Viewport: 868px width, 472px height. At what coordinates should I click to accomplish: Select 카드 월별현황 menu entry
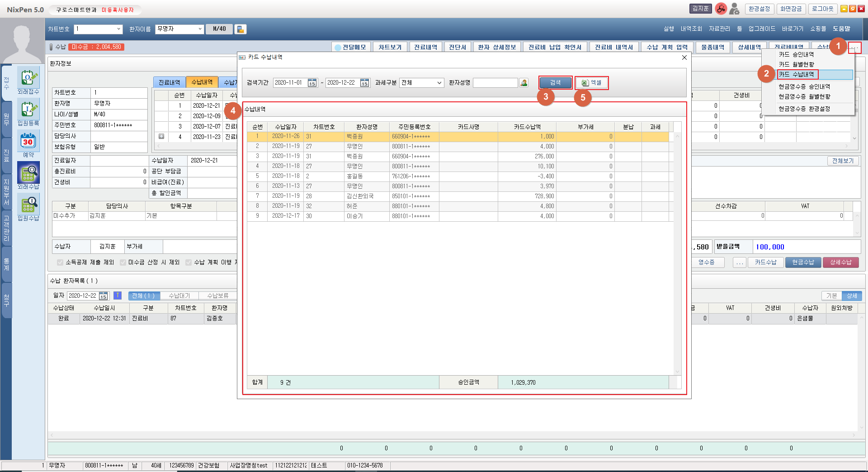(796, 64)
